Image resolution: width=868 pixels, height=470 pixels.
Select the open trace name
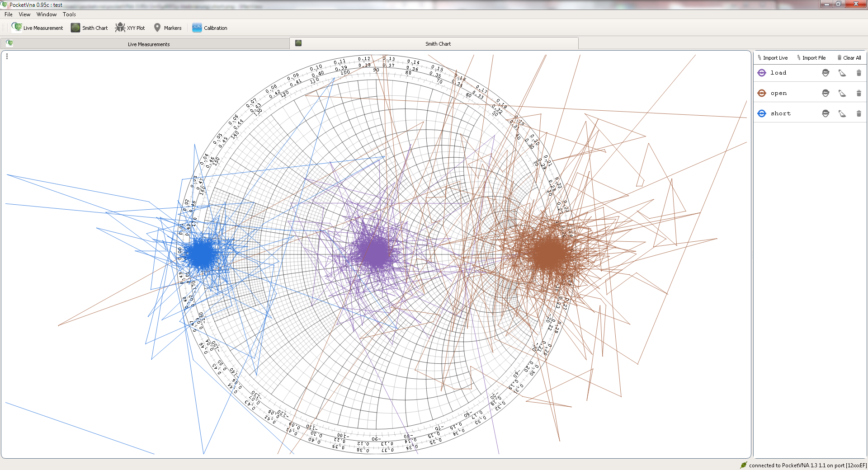coord(778,93)
